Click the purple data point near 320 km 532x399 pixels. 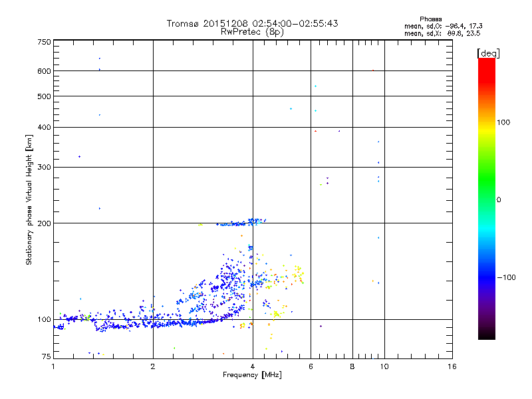(79, 156)
